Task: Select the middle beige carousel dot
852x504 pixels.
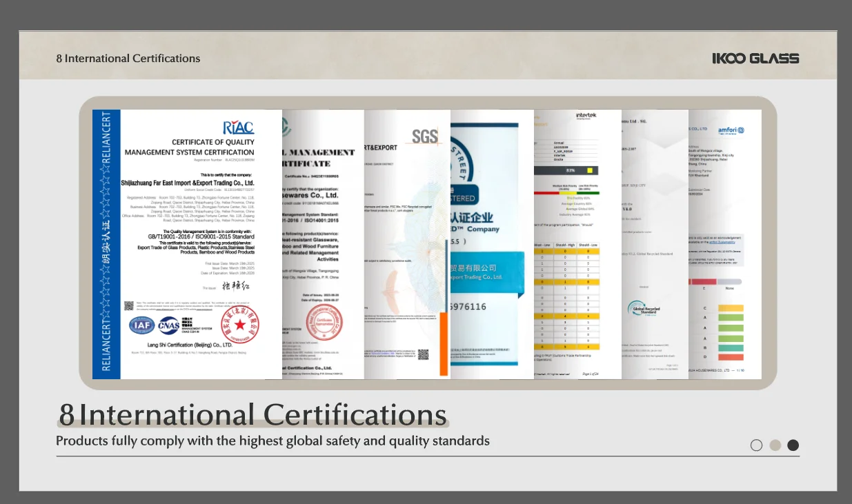Action: (x=775, y=445)
